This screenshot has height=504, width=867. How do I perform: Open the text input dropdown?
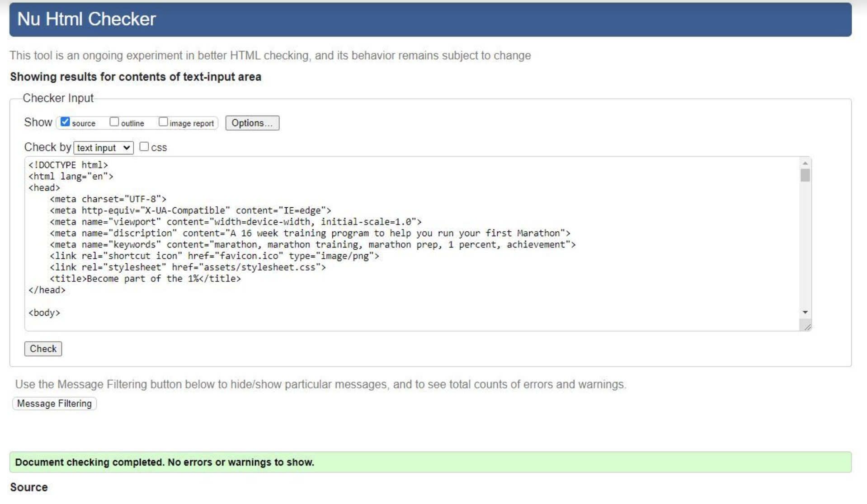click(x=104, y=148)
